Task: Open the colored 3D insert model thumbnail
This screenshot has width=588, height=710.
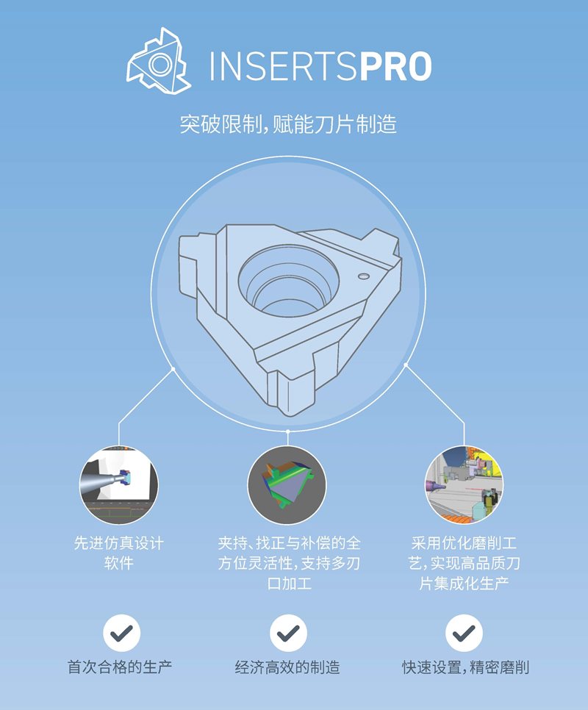Action: (287, 485)
